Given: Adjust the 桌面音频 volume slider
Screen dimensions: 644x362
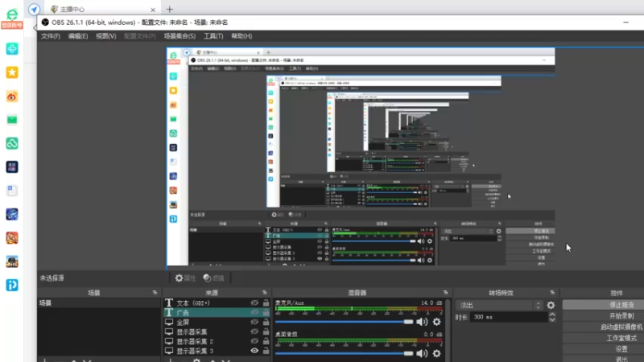Looking at the screenshot, I should point(345,353).
